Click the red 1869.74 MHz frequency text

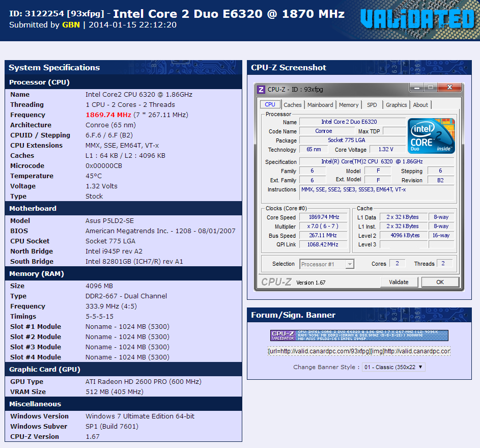pos(108,115)
